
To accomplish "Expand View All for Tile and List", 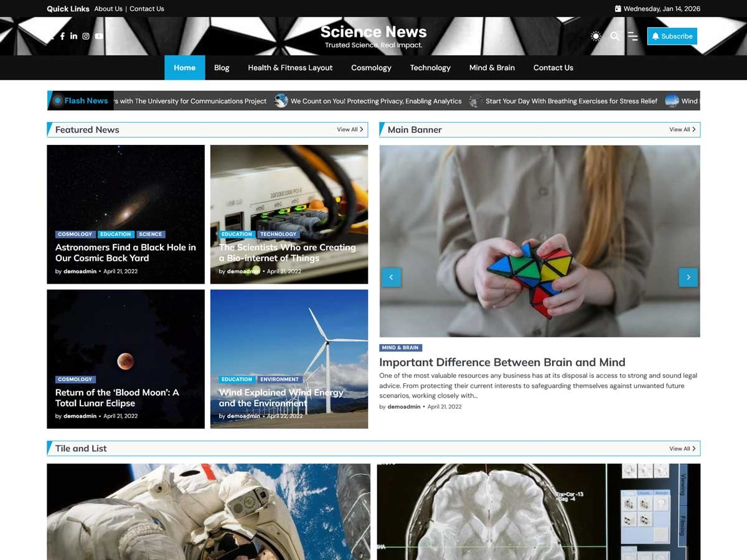I will 683,448.
